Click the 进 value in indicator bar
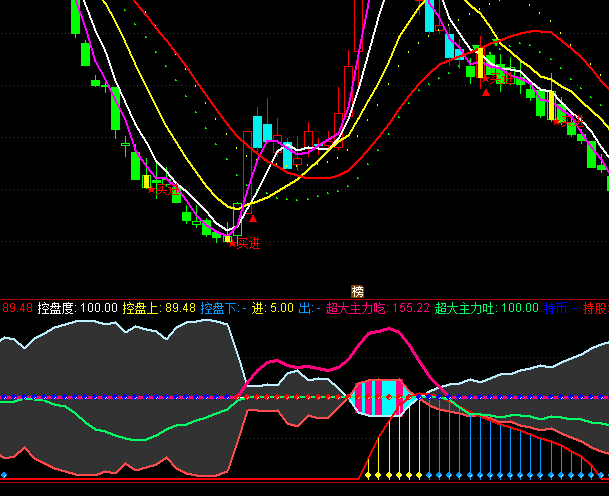609x496 pixels. click(x=280, y=308)
